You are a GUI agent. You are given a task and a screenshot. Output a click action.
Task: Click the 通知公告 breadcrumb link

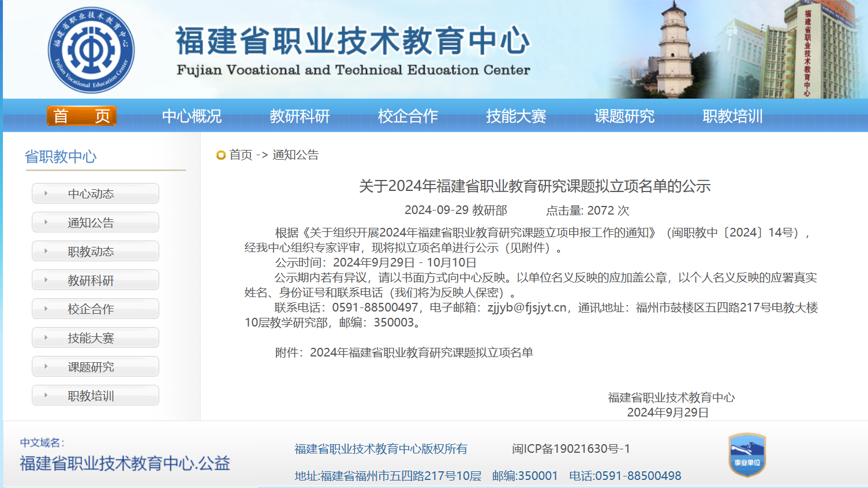coord(295,155)
